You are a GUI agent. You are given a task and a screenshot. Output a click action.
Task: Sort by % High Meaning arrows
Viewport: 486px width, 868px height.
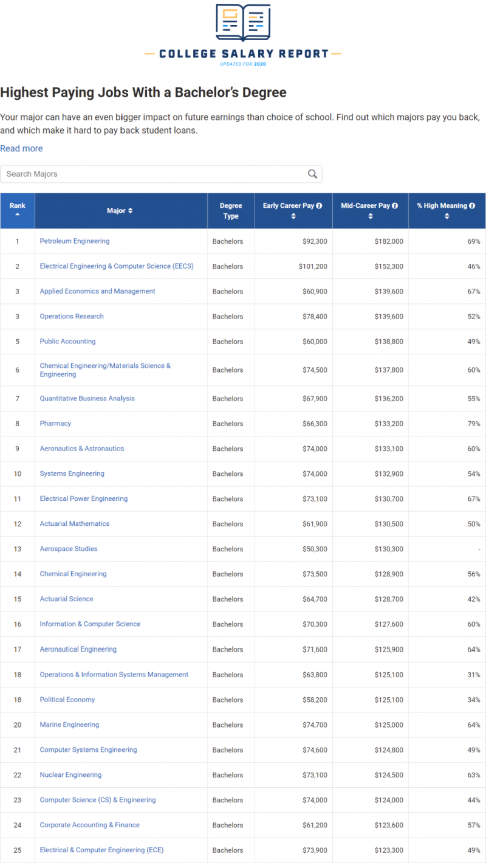[447, 216]
